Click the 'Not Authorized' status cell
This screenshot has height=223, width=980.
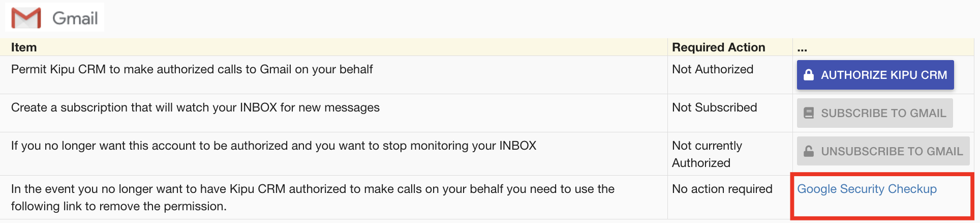[x=713, y=69]
